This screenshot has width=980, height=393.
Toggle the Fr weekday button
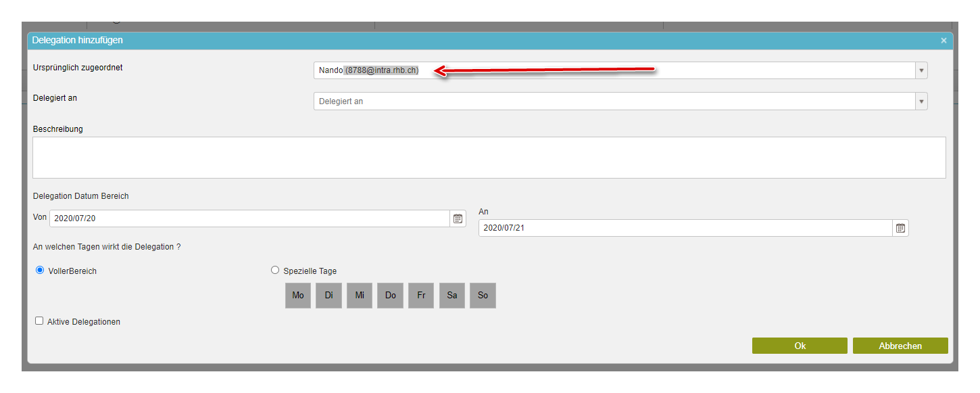[421, 296]
